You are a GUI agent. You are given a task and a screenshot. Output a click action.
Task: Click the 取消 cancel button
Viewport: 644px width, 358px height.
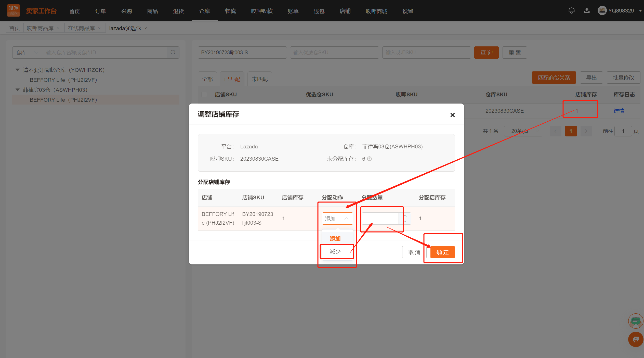point(414,252)
